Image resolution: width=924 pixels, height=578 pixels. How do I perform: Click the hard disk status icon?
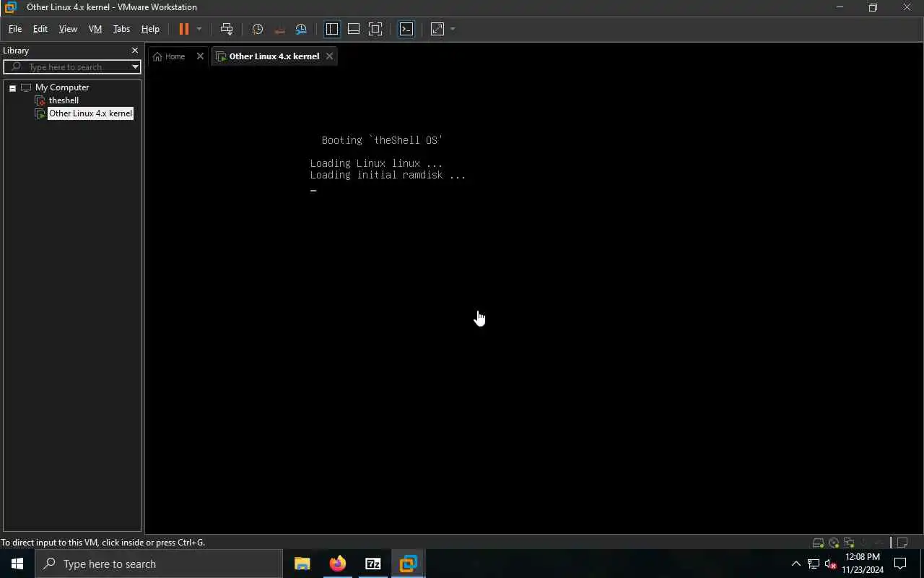click(x=818, y=543)
